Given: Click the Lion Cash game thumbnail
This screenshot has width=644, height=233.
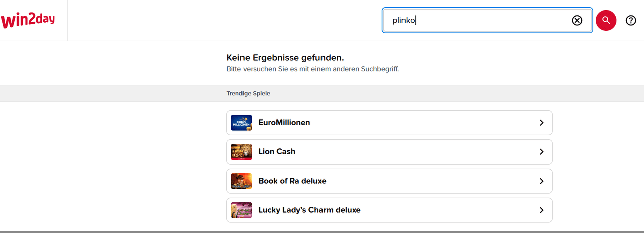Looking at the screenshot, I should [242, 152].
